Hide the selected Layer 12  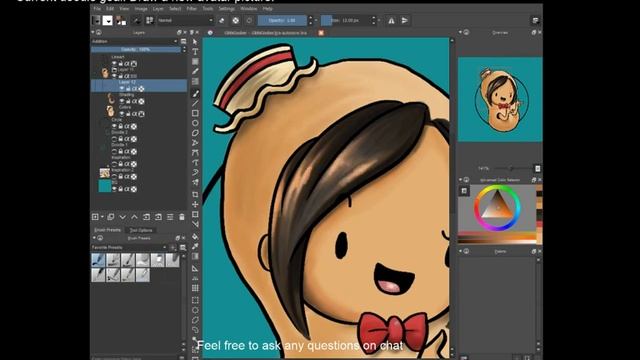click(x=122, y=89)
